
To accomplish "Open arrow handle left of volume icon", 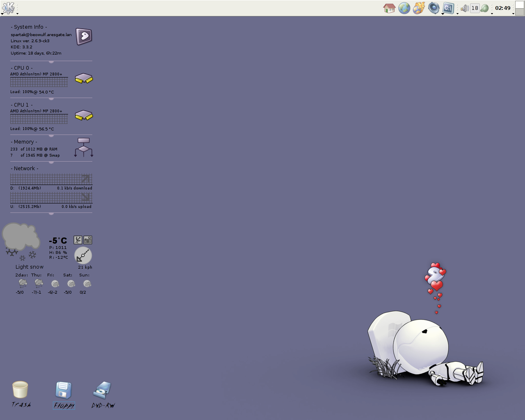I will (457, 14).
